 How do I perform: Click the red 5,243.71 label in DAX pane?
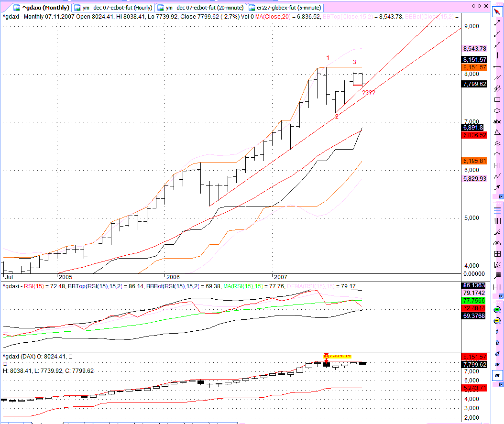pos(474,388)
